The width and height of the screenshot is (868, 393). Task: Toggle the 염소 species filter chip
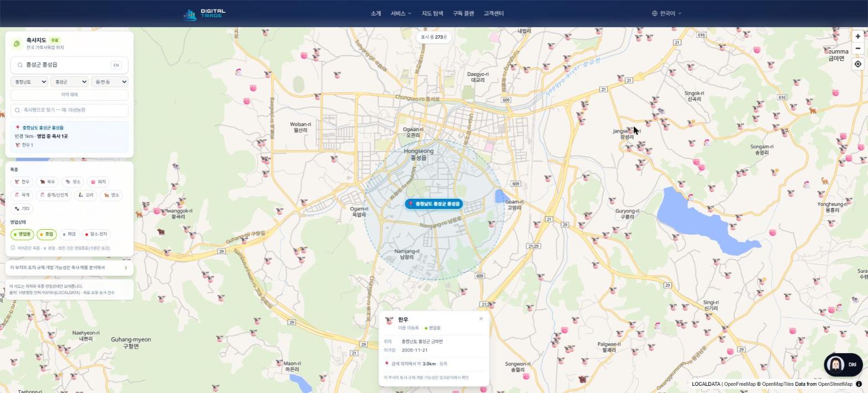click(111, 195)
